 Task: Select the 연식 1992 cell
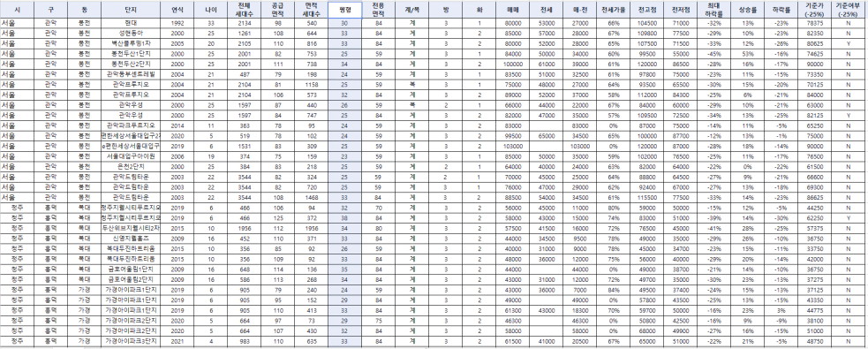coord(177,24)
